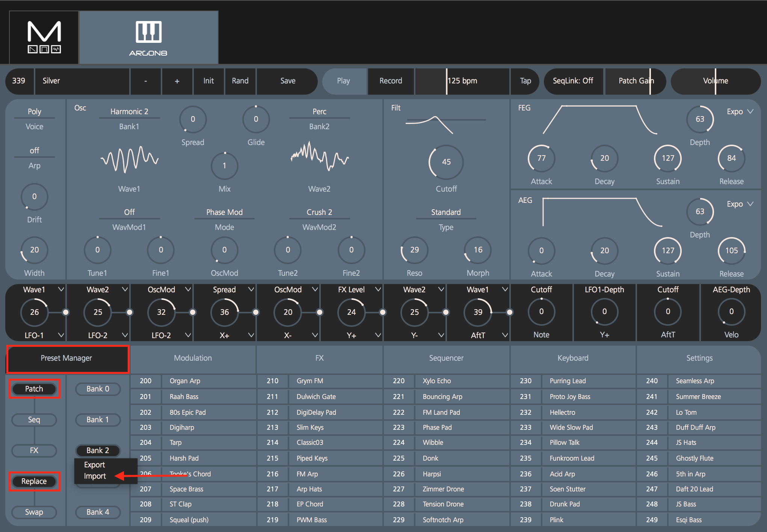Toggle Poly voice mode
This screenshot has width=767, height=532.
(x=34, y=111)
